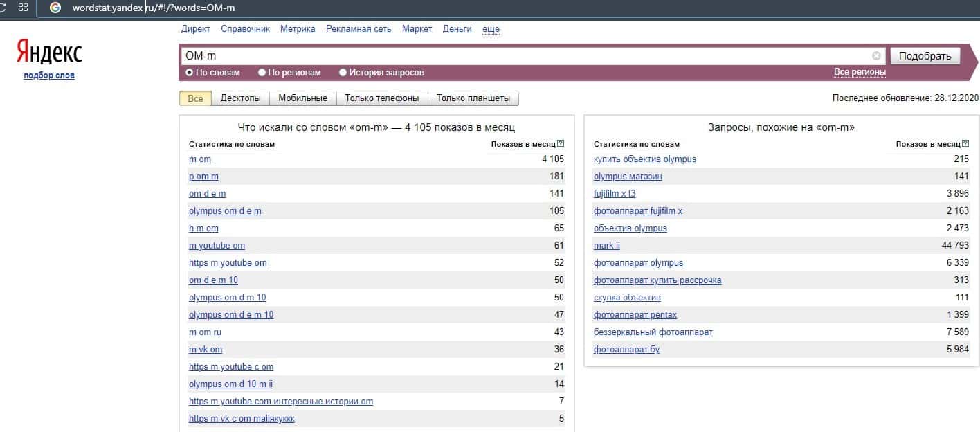The height and width of the screenshot is (432, 980).
Task: Click help icon in left table header
Action: click(561, 144)
